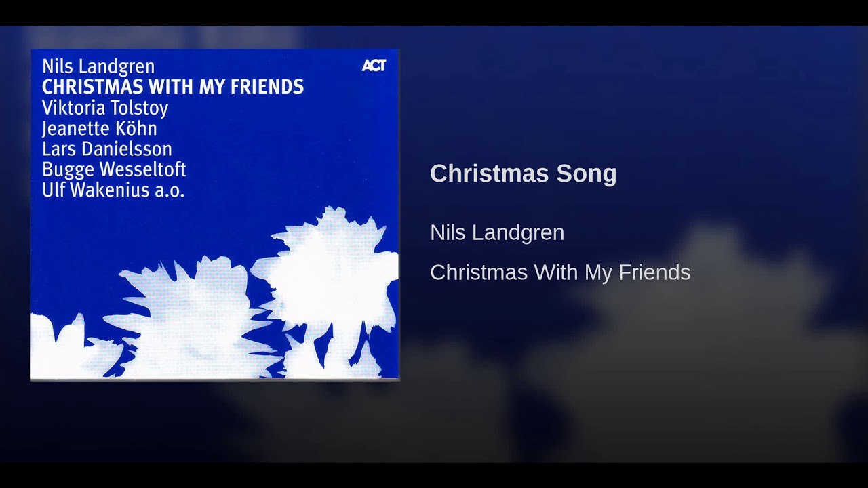Click the black letterbox bar at top
868x488 pixels.
[x=434, y=12]
